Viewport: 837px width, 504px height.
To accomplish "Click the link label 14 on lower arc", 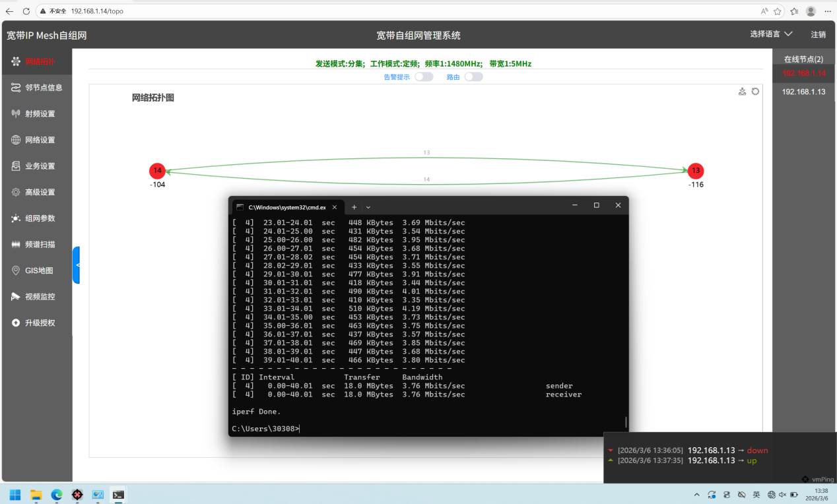I will [x=426, y=179].
